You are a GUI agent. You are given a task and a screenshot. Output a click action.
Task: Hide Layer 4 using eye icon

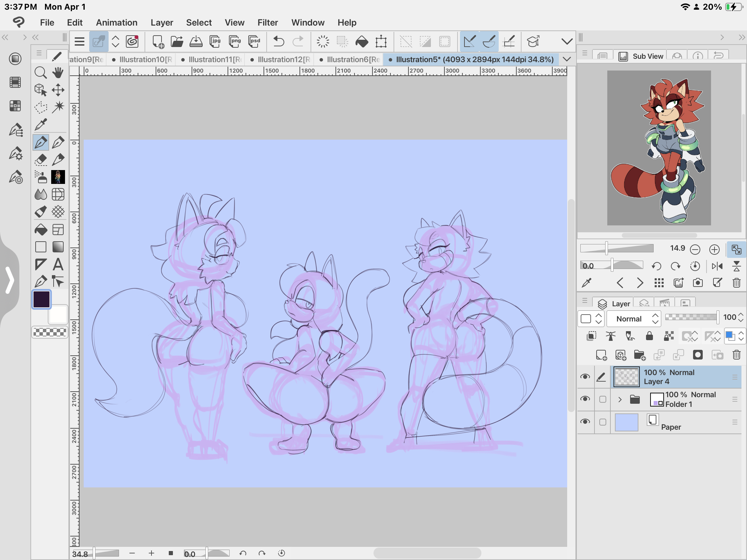point(585,376)
